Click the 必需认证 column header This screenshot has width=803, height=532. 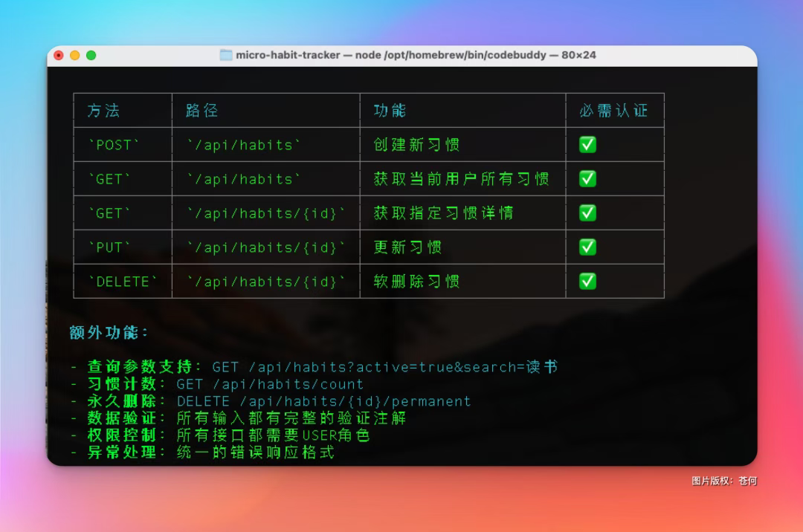tap(613, 111)
